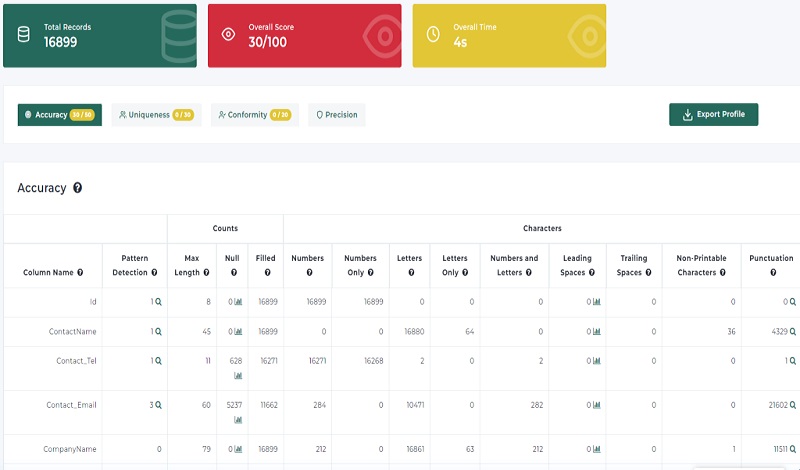Switch to the Conformity tab
The image size is (800, 470).
(x=255, y=115)
